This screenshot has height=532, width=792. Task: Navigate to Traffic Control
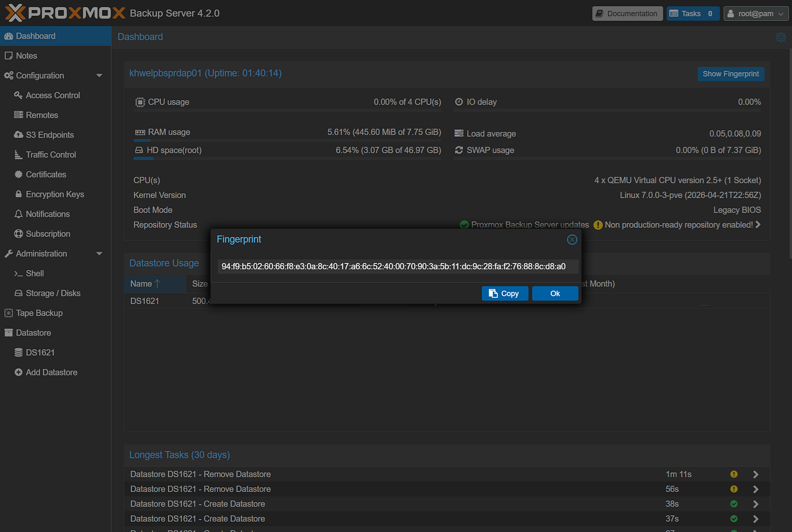55,155
